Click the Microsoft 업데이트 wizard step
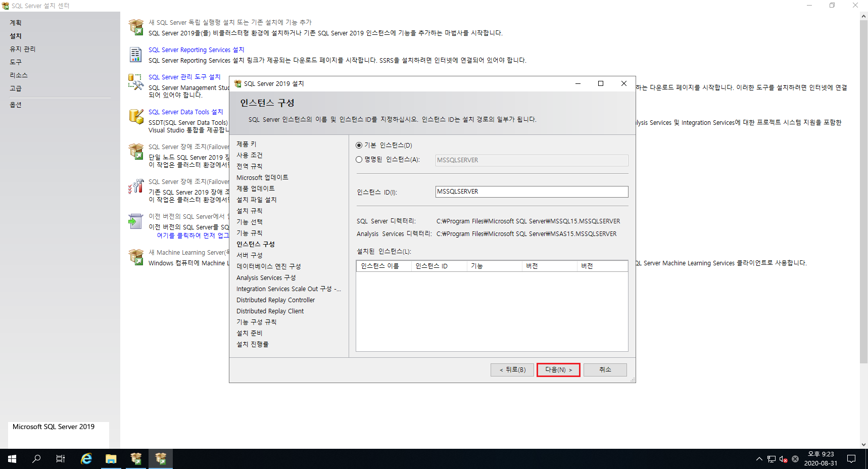This screenshot has height=469, width=868. tap(262, 177)
